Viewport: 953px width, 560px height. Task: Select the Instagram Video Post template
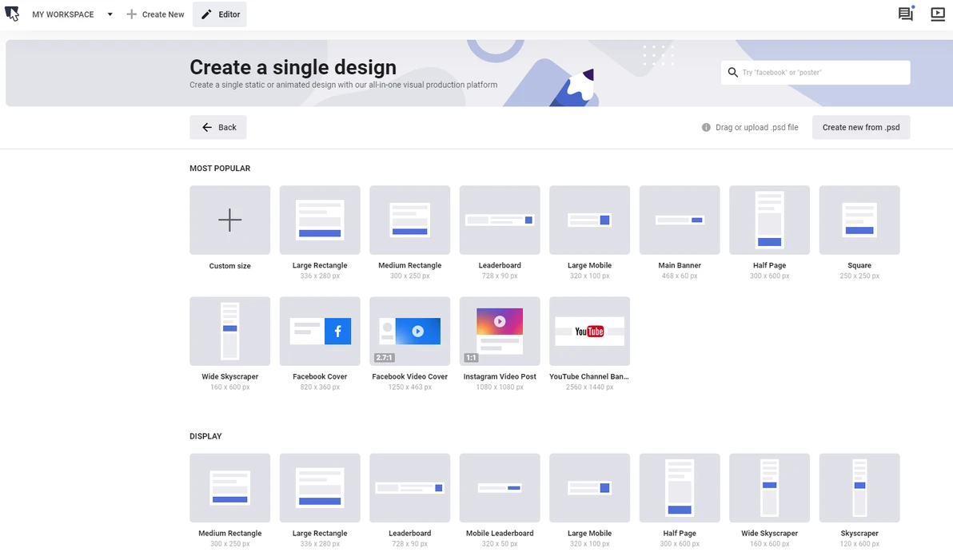point(500,332)
